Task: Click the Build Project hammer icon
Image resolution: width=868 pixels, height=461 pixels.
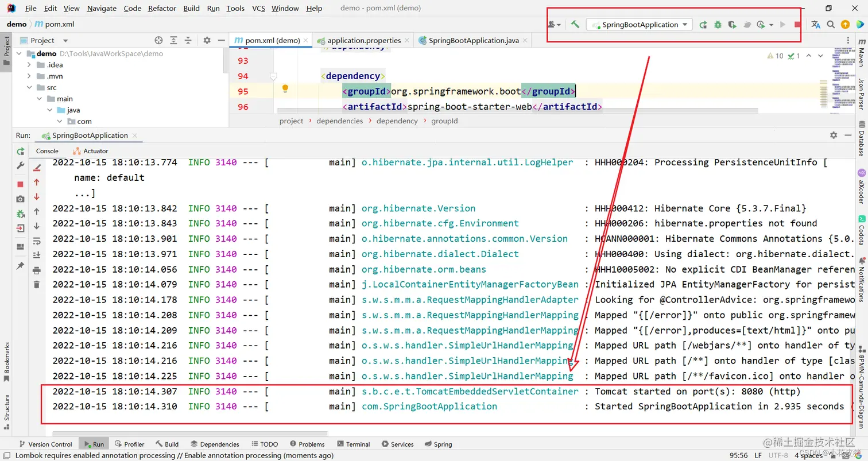Action: [x=575, y=25]
